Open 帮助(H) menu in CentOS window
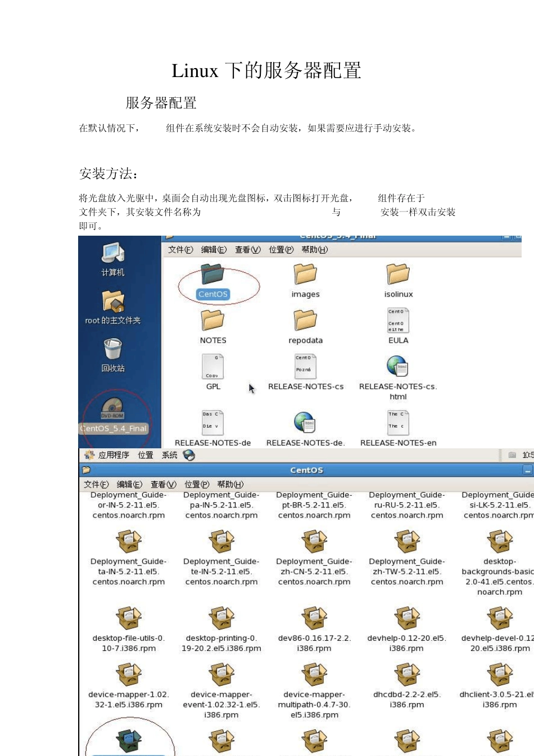 point(230,484)
